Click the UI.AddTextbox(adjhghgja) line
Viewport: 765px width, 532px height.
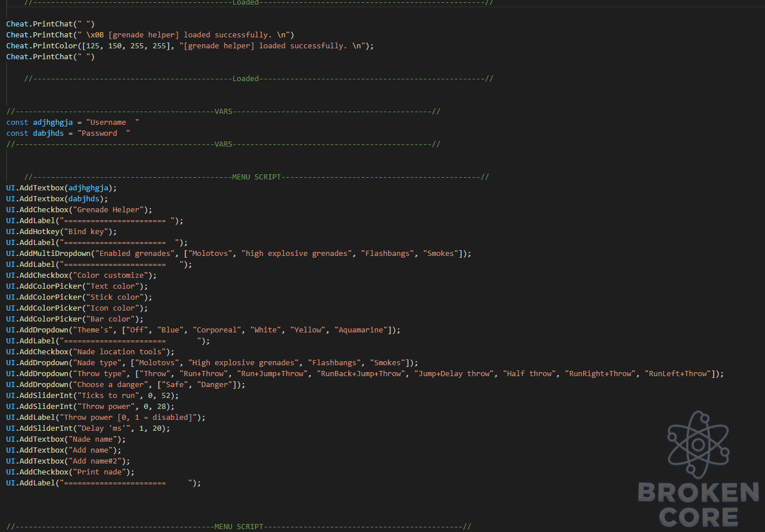pyautogui.click(x=62, y=187)
